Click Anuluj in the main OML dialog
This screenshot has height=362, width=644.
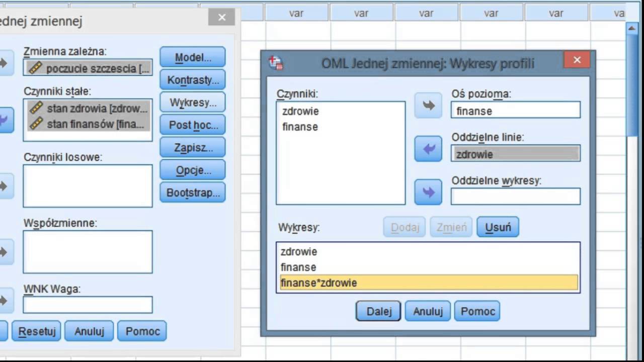tap(89, 331)
